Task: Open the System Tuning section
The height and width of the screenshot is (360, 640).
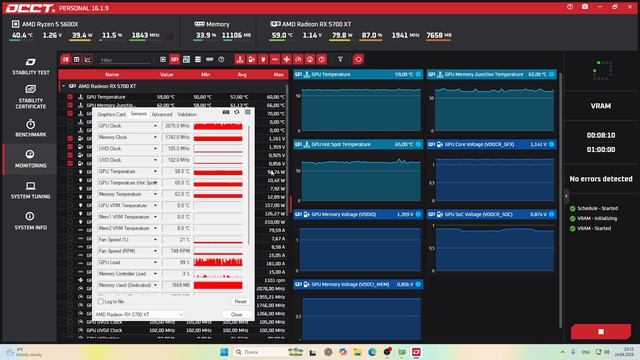Action: tap(31, 190)
